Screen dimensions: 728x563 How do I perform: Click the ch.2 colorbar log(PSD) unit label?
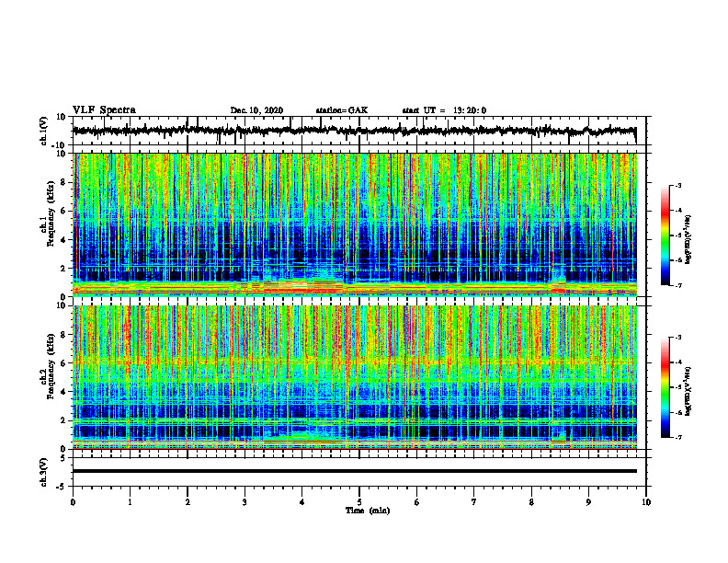coord(688,391)
